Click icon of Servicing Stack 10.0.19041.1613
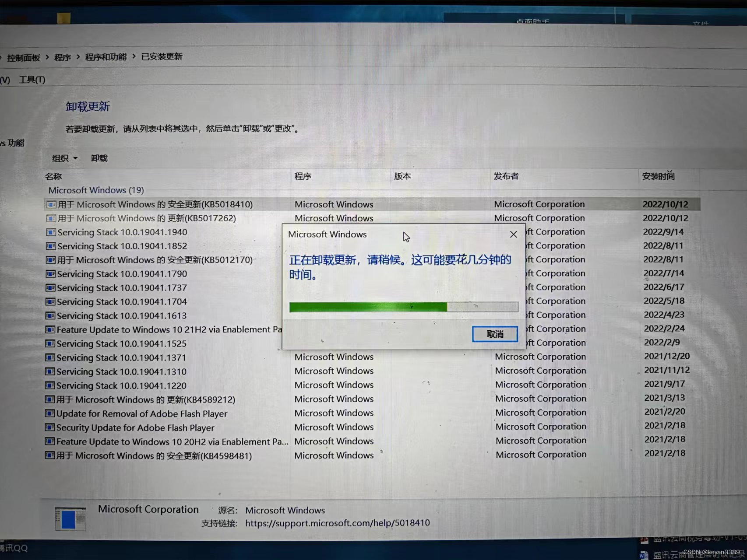The image size is (747, 560). click(x=50, y=316)
